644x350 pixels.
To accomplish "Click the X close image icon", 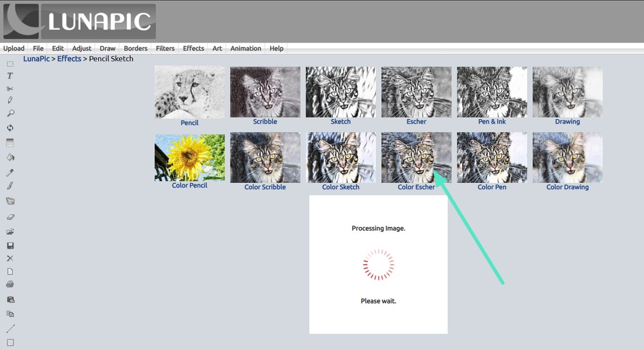I will pyautogui.click(x=10, y=258).
